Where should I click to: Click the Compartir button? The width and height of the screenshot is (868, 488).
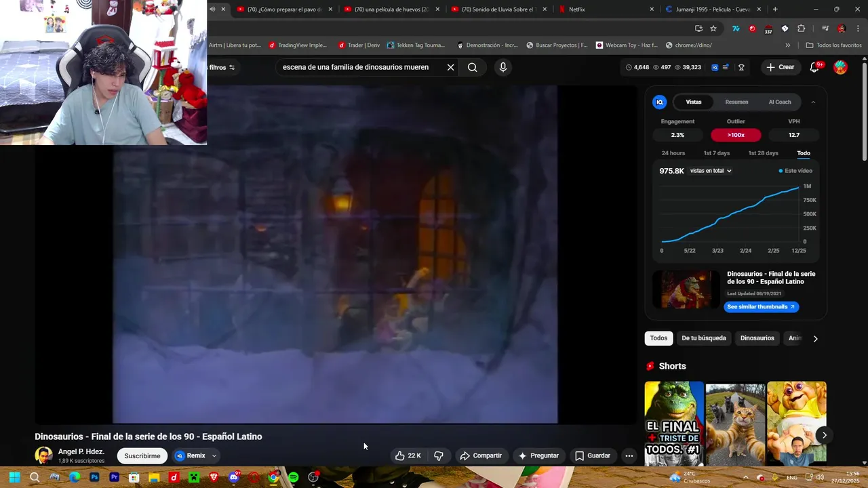(x=481, y=455)
